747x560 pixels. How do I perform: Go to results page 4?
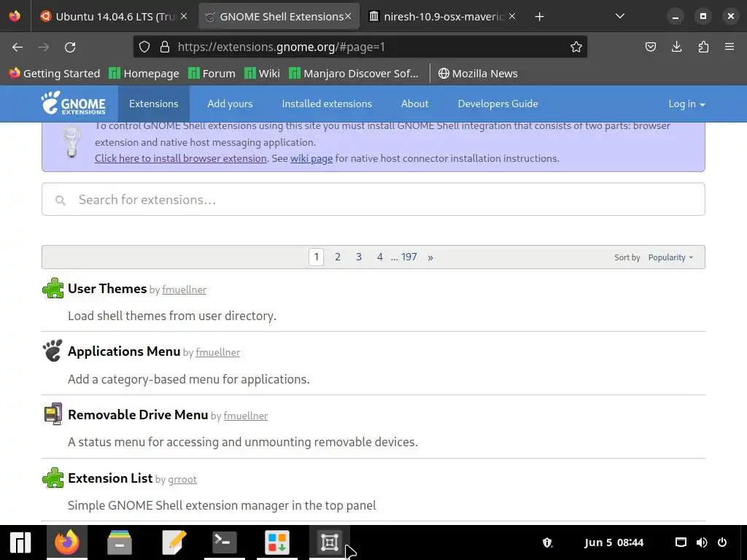379,257
